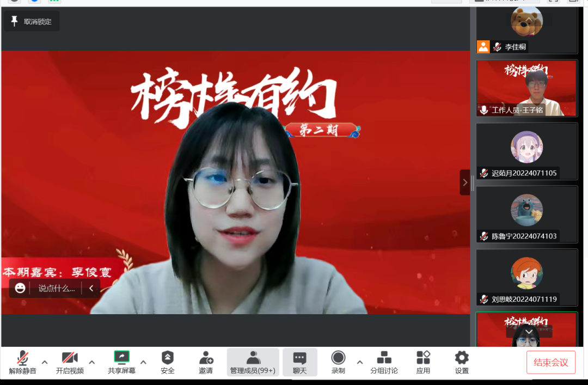This screenshot has height=385, width=588.
Task: Turn on camera with 开启视频
Action: point(69,362)
